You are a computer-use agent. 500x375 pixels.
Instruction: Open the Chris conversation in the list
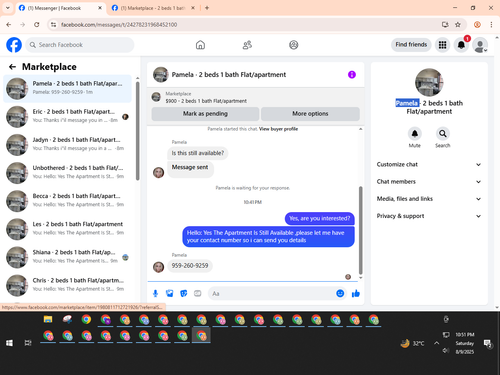67,286
